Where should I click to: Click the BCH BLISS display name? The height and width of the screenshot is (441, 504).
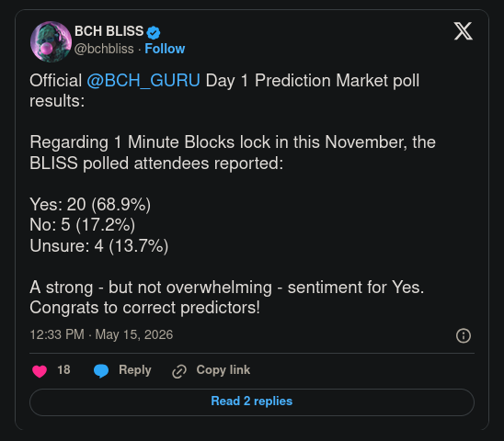pos(109,31)
